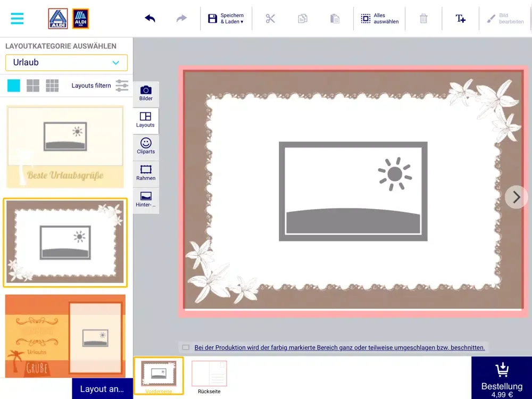The width and height of the screenshot is (532, 399).
Task: Copy the selected element
Action: (x=302, y=18)
